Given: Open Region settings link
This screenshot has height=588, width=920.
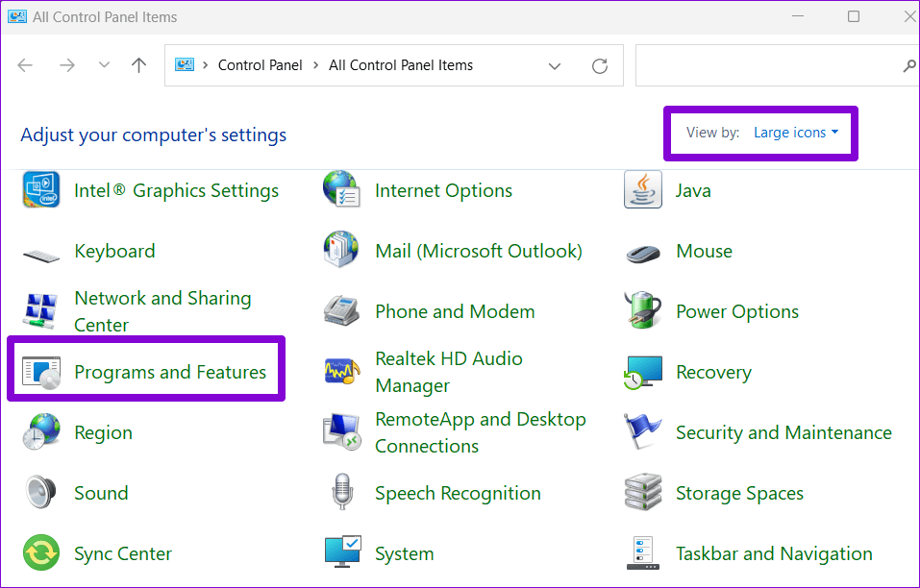Looking at the screenshot, I should tap(103, 432).
